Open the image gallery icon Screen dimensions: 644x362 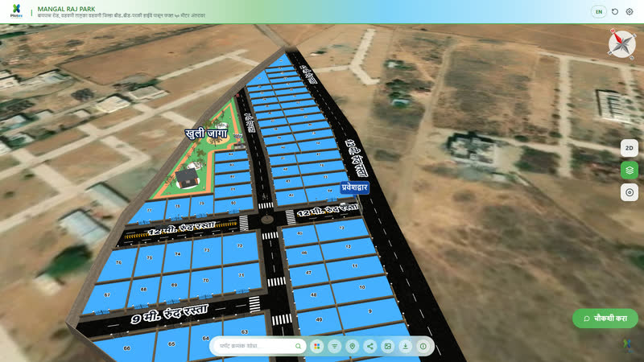pos(387,347)
